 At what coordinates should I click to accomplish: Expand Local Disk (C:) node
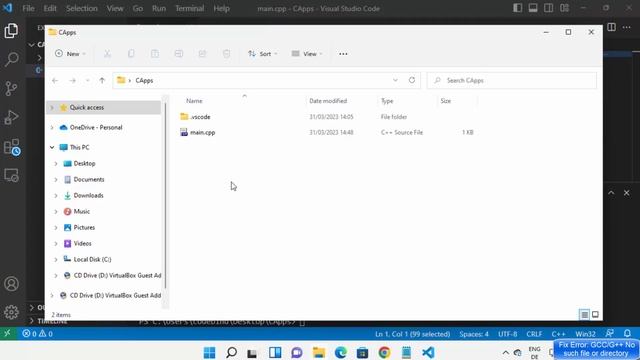(x=56, y=259)
